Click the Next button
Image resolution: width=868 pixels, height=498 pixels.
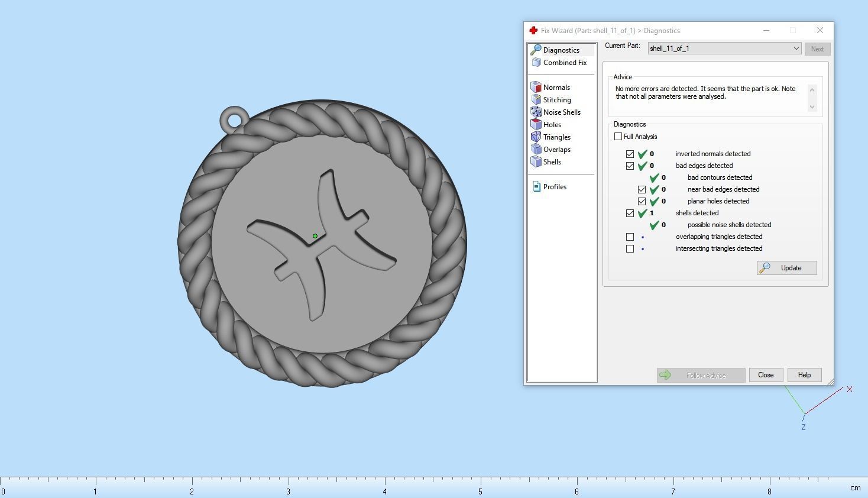pos(817,49)
